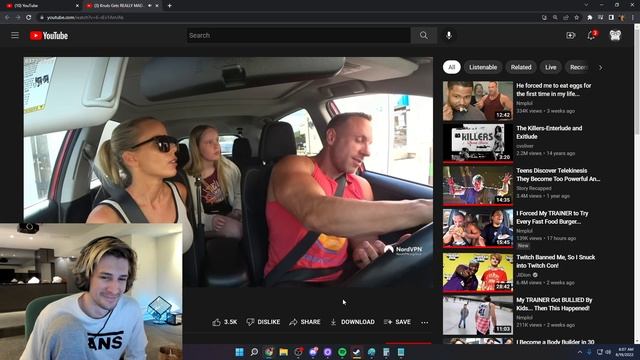This screenshot has height=360, width=640.
Task: Open 'Twitch Banned Me, So I Snuck' title
Action: coord(556,261)
